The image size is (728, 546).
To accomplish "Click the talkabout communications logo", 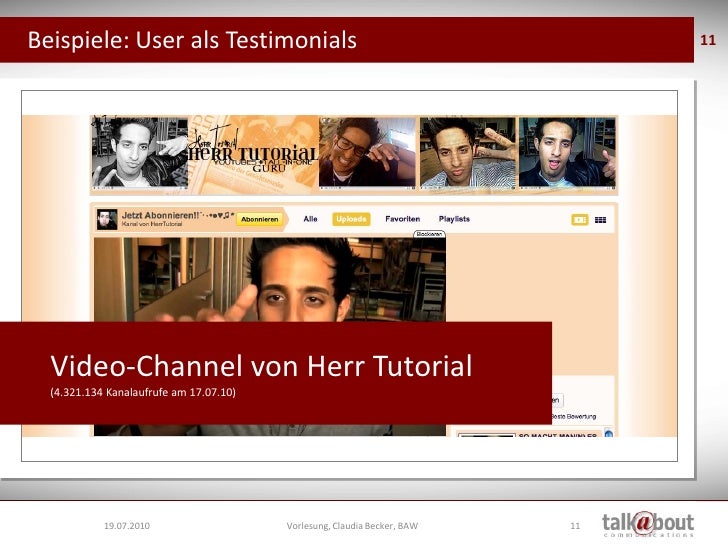I will click(x=648, y=524).
